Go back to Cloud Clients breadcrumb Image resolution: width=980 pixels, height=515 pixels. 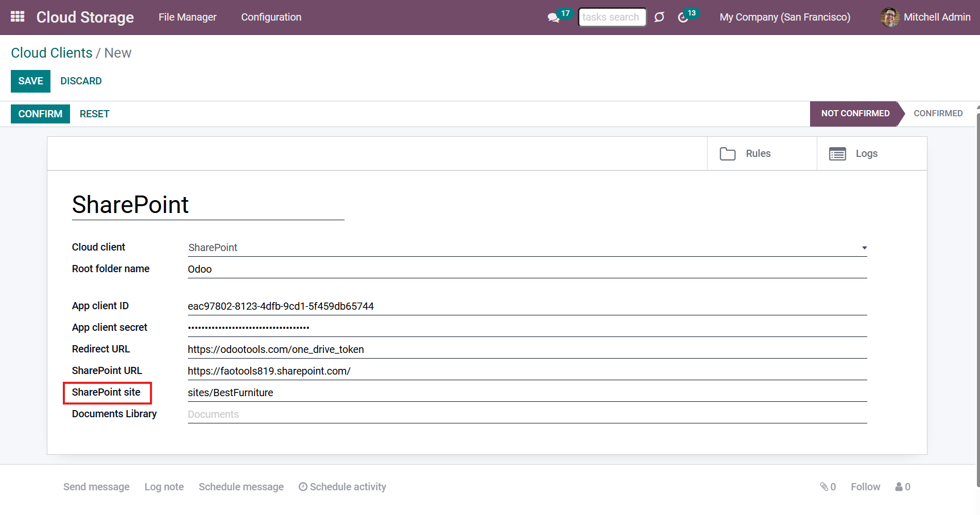51,53
